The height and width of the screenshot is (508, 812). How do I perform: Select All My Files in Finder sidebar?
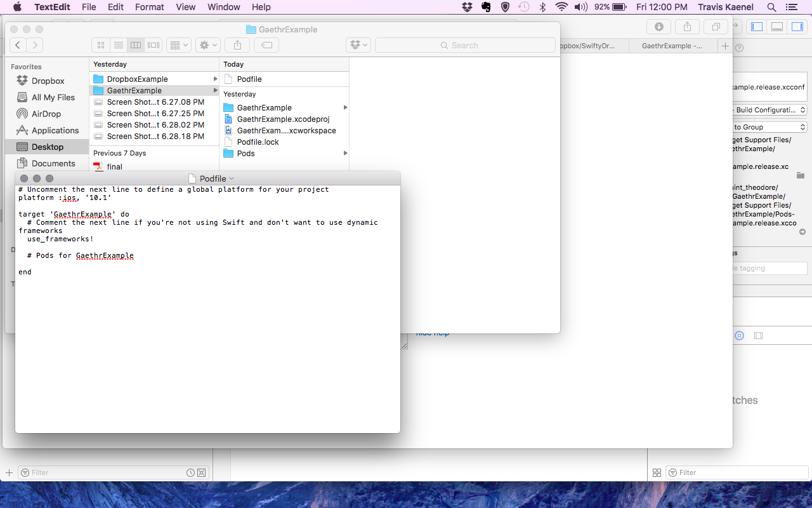point(53,97)
